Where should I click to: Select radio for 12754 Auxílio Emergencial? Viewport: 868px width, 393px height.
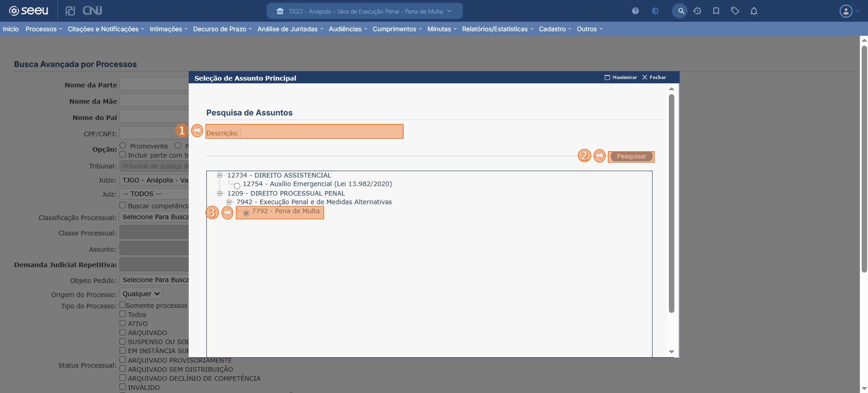237,186
